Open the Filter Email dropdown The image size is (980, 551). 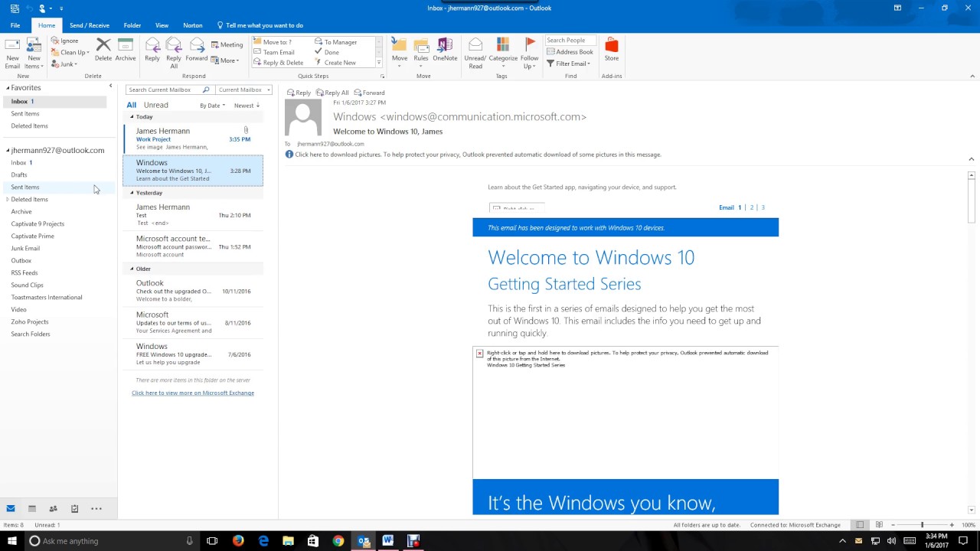click(568, 64)
